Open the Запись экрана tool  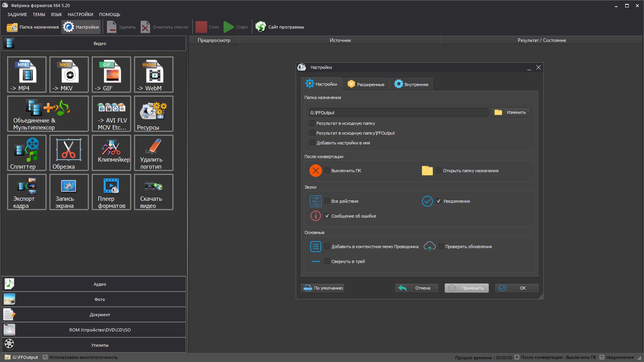(x=69, y=192)
